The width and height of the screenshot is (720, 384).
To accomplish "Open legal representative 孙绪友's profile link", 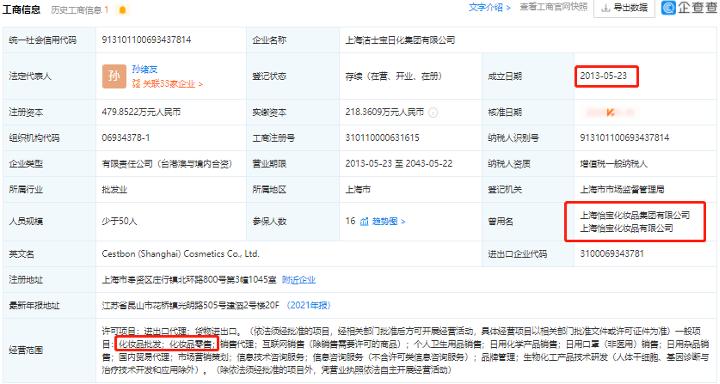I will point(145,69).
